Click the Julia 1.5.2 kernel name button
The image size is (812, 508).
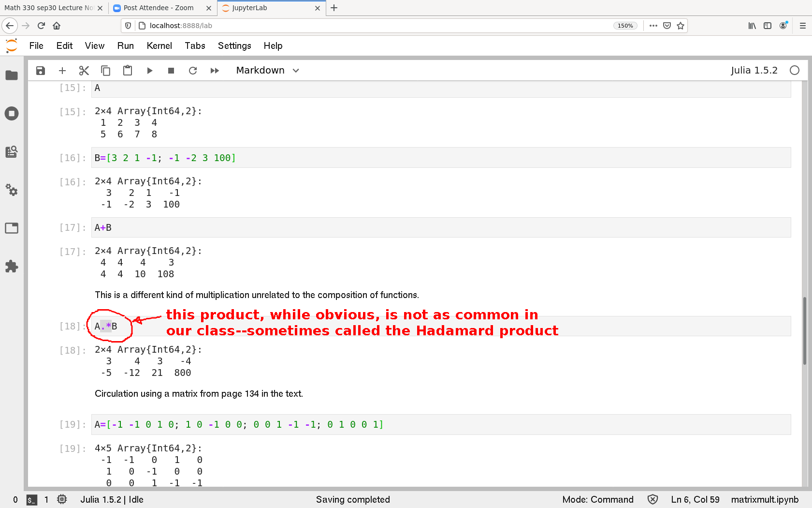click(x=754, y=71)
